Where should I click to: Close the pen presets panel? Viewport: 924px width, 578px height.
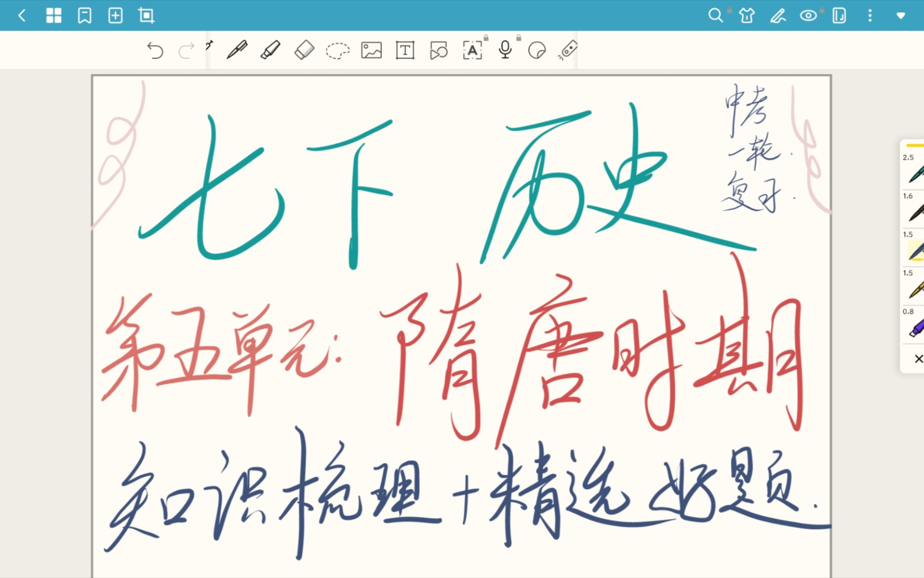tap(918, 359)
